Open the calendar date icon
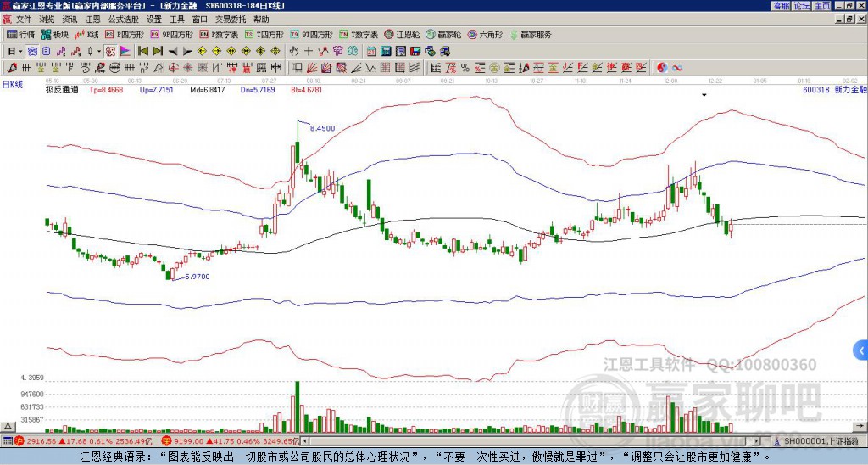The height and width of the screenshot is (465, 868). pyautogui.click(x=371, y=52)
